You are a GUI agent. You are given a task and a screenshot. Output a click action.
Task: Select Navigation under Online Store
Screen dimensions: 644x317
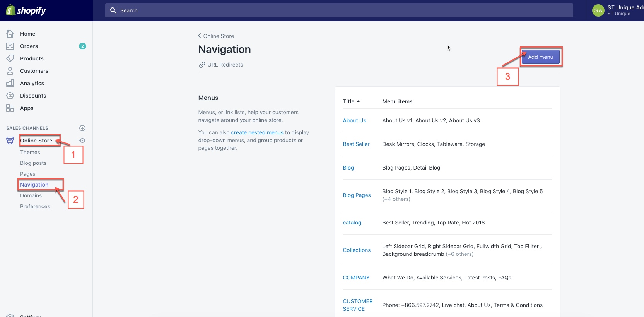tap(34, 185)
